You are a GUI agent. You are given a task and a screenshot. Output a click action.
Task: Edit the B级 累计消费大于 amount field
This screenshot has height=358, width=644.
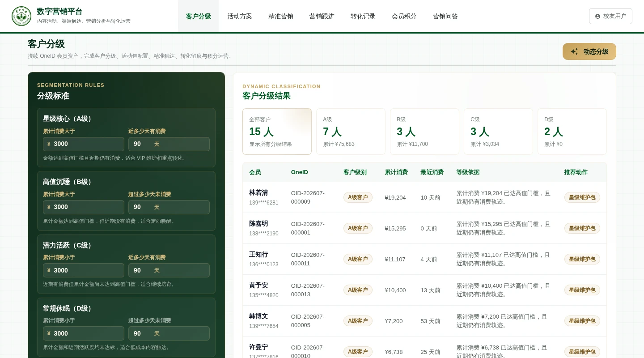point(84,207)
